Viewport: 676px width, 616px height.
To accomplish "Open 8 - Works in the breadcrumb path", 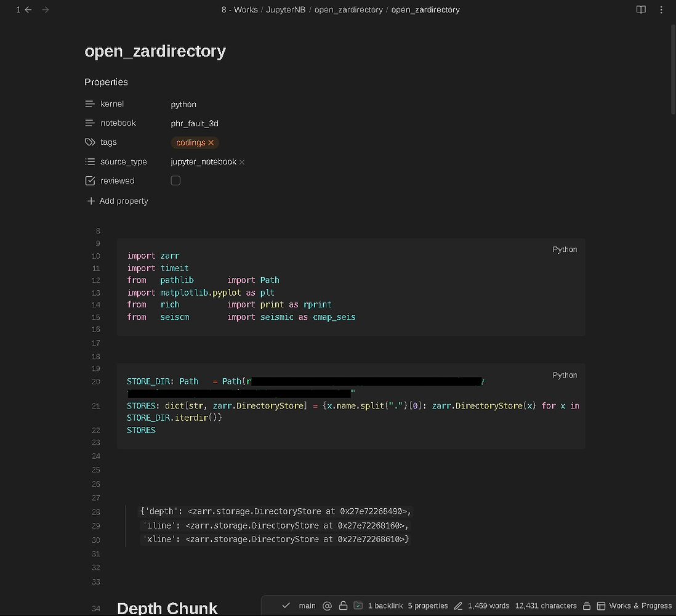I will click(239, 9).
